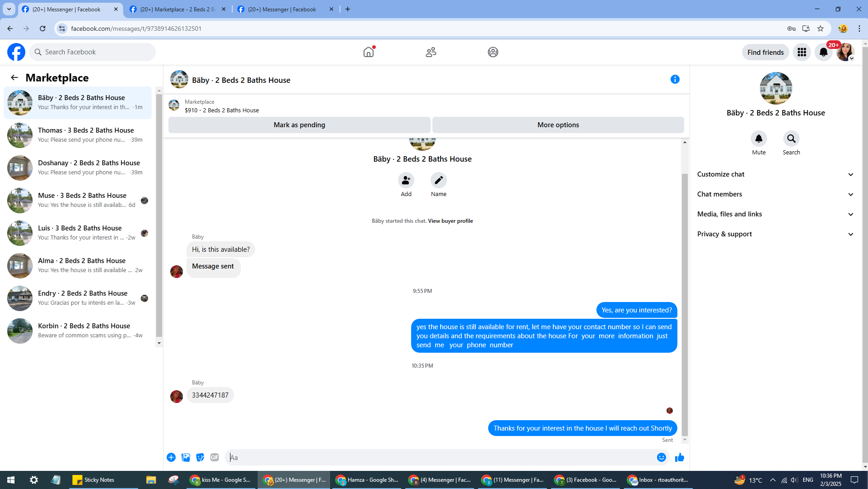Open Windows Settings from the taskbar
This screenshot has height=489, width=868.
34,480
